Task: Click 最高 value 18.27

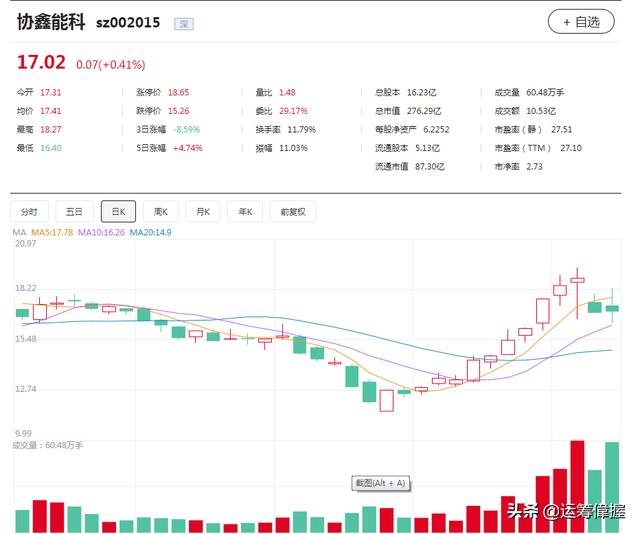Action: point(51,130)
